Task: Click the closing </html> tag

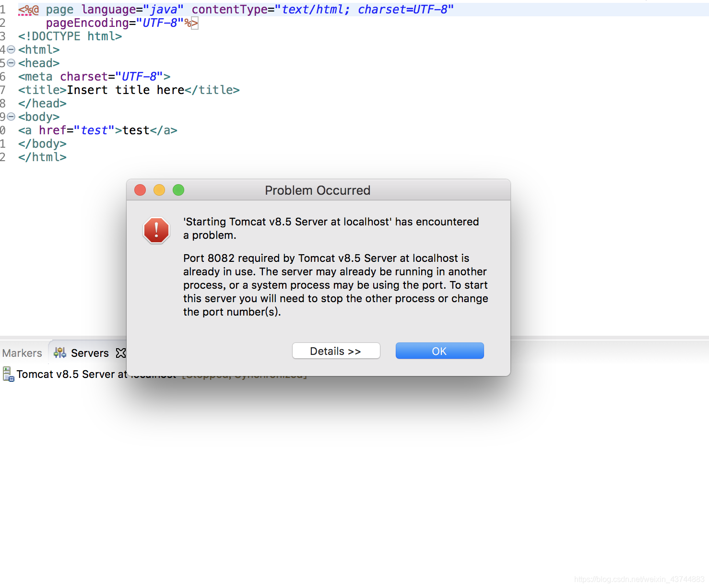Action: [x=42, y=157]
